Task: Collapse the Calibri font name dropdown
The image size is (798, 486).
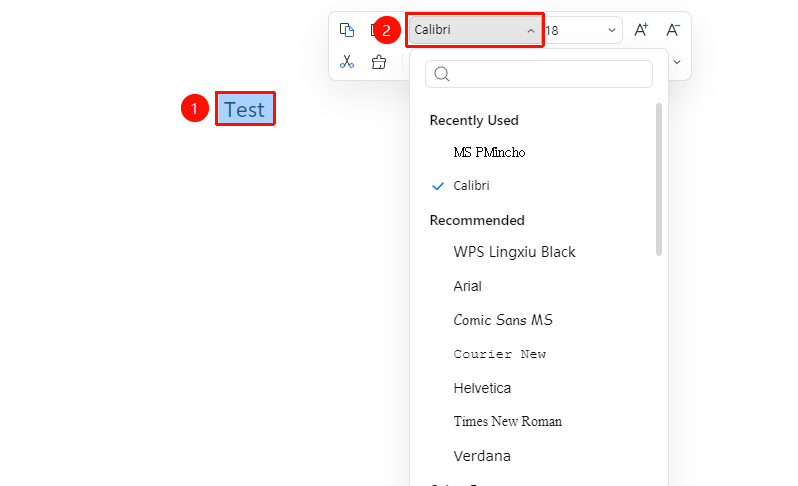Action: [531, 31]
